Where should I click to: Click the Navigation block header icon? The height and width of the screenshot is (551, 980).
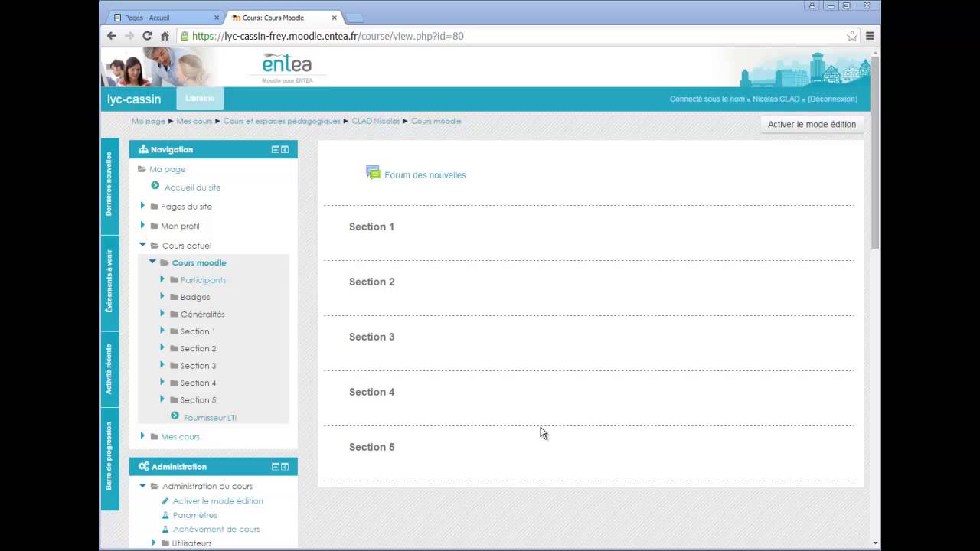pyautogui.click(x=143, y=149)
